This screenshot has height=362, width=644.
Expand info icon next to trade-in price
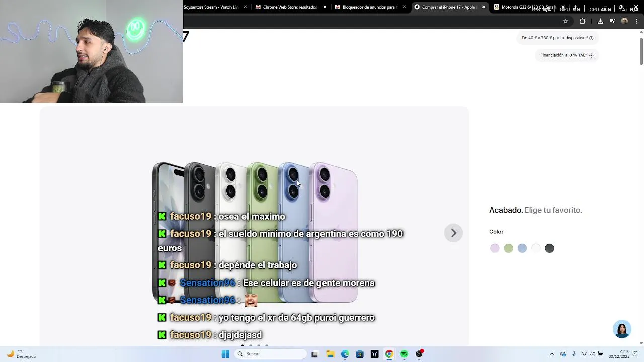pyautogui.click(x=591, y=38)
